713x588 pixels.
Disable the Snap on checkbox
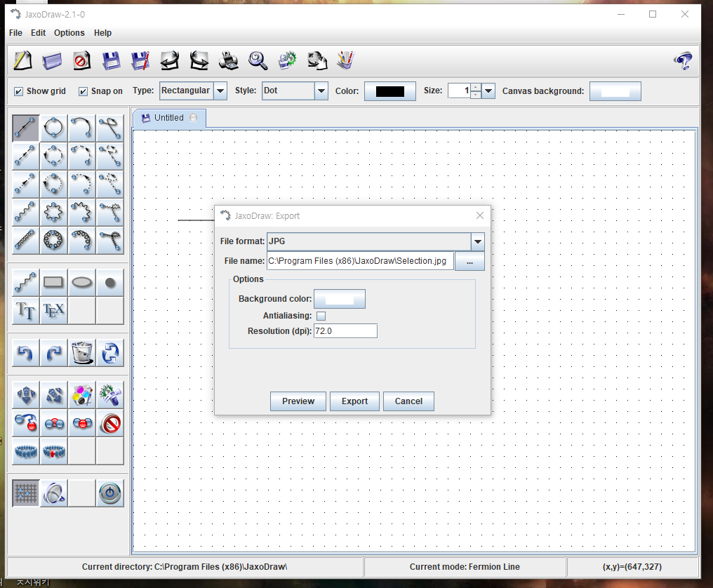(x=84, y=91)
